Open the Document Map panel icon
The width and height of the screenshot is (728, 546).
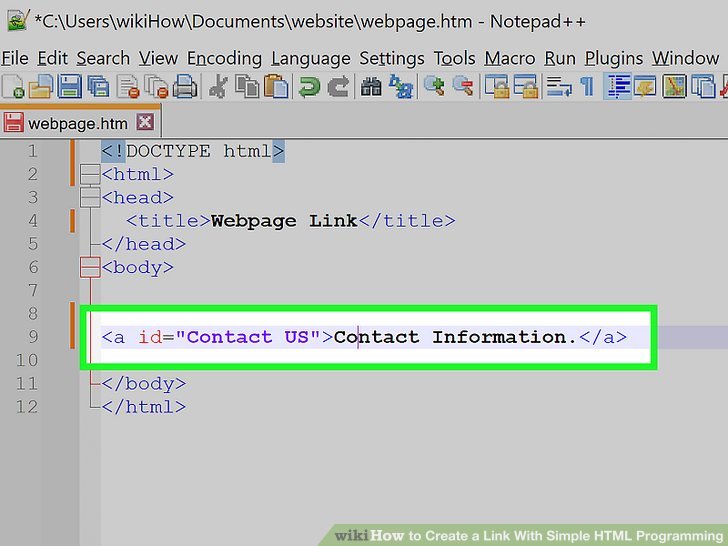[674, 87]
